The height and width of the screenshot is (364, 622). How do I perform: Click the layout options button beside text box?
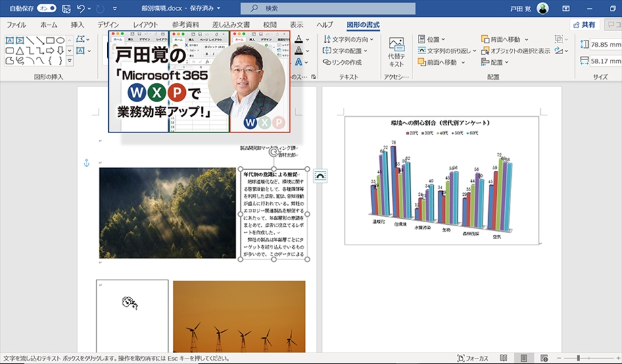coord(320,176)
